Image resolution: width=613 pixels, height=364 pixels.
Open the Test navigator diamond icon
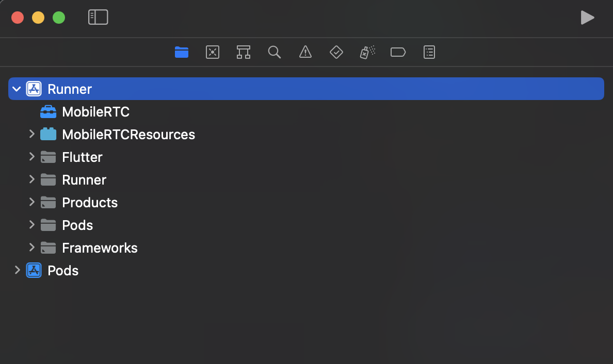[x=336, y=52]
